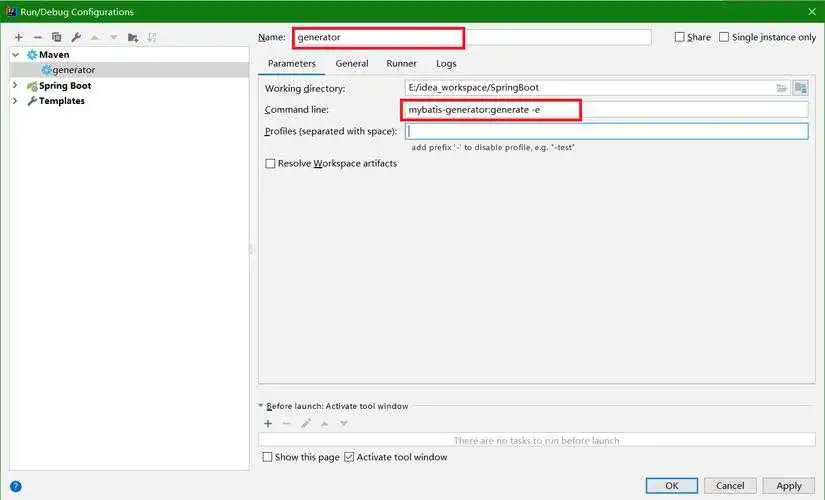Click the Cancel button

click(x=730, y=485)
